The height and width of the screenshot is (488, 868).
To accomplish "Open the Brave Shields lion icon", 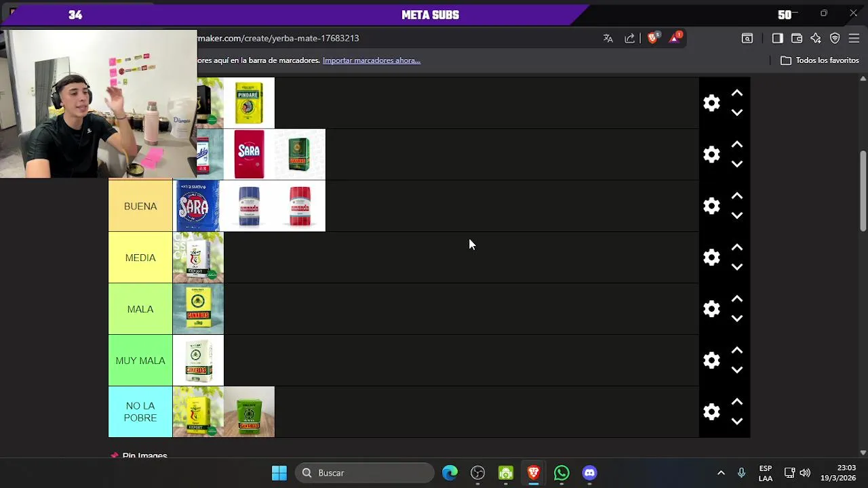I will tap(653, 38).
